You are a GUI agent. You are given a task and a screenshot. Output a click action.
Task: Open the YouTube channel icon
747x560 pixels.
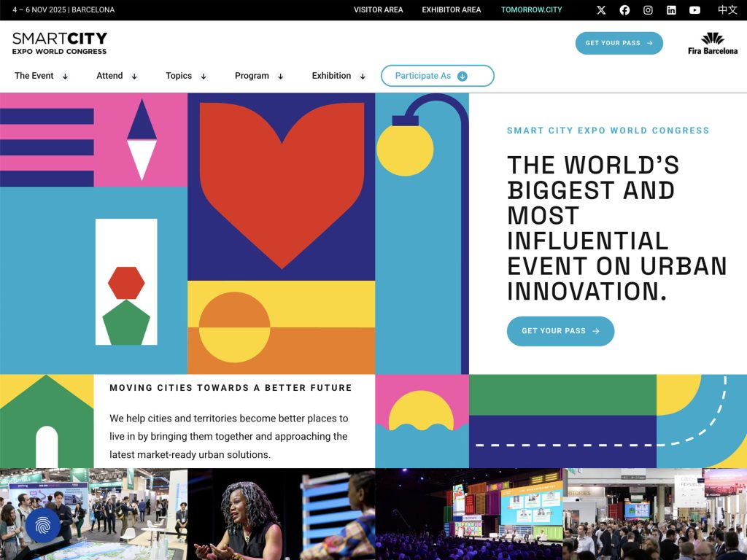[x=694, y=9]
